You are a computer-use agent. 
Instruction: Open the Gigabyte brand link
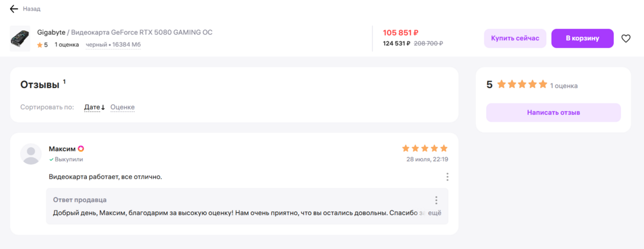[x=51, y=33]
